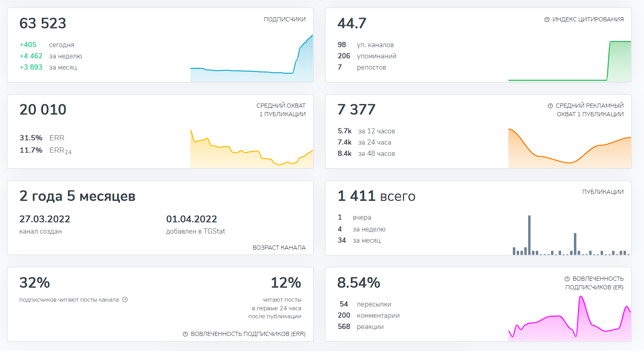Click the orange advertising reach chart
This screenshot has height=351, width=644.
[569, 148]
